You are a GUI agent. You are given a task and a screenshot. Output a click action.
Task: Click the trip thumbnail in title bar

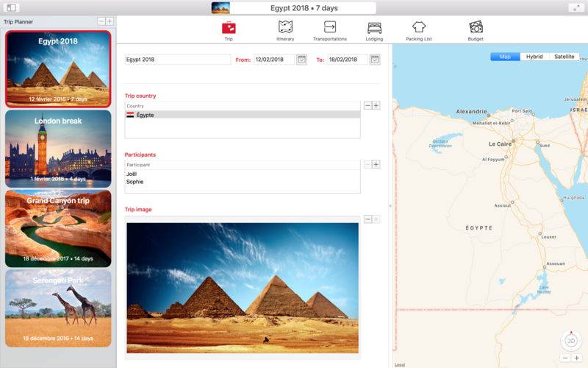tap(220, 8)
